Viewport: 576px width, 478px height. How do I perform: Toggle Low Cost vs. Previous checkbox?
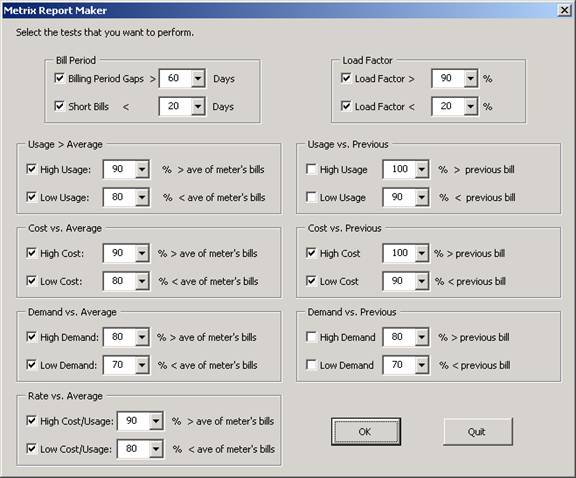click(x=311, y=281)
